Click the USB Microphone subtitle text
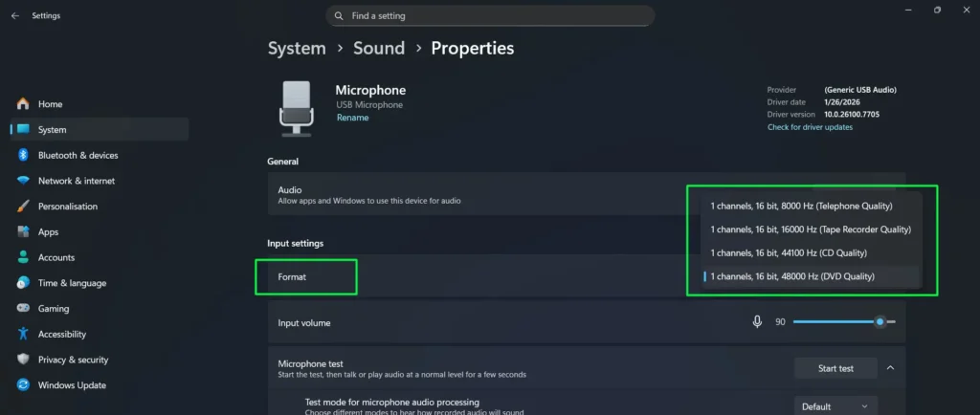 (369, 105)
